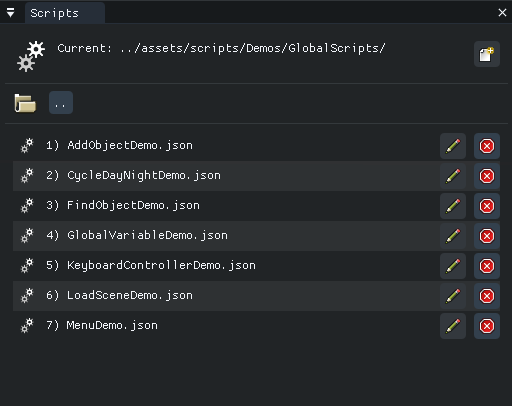Create a new script file
512x406 pixels.
point(487,54)
